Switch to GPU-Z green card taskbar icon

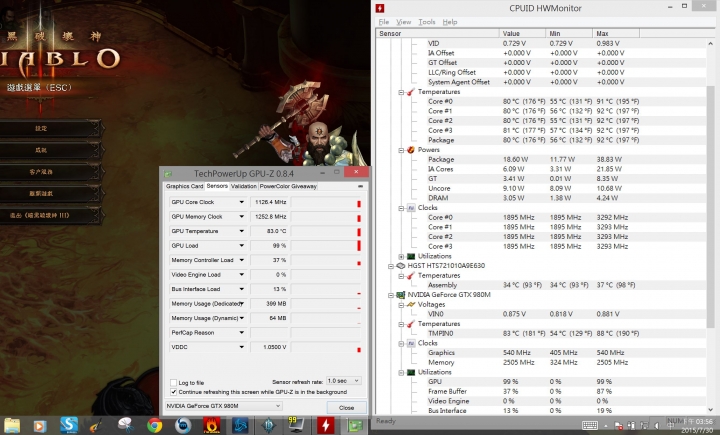tap(354, 426)
